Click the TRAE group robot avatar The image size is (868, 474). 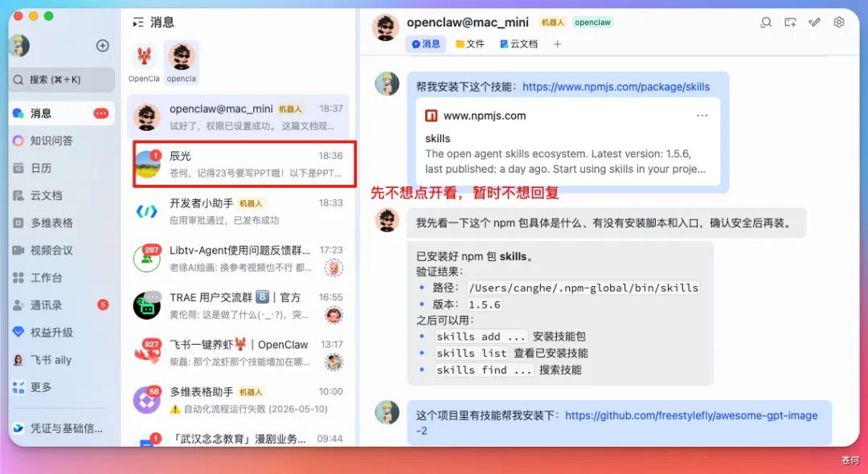coord(147,305)
